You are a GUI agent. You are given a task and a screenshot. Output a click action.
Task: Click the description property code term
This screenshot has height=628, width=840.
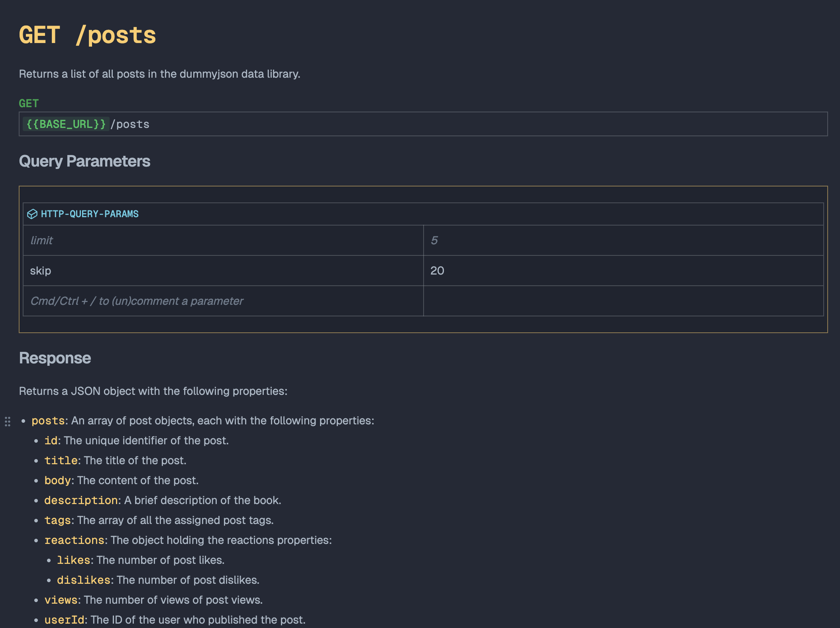(81, 500)
